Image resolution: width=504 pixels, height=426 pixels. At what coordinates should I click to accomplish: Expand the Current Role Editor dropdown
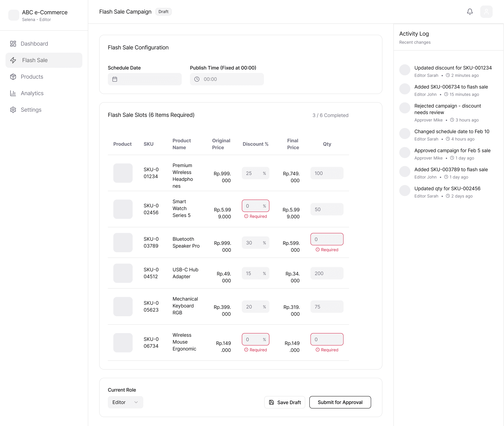point(125,402)
